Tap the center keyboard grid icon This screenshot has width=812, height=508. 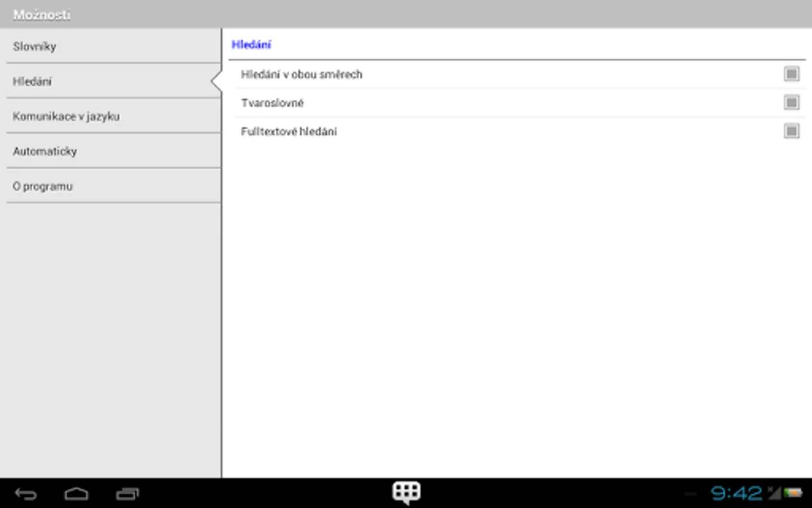click(407, 493)
